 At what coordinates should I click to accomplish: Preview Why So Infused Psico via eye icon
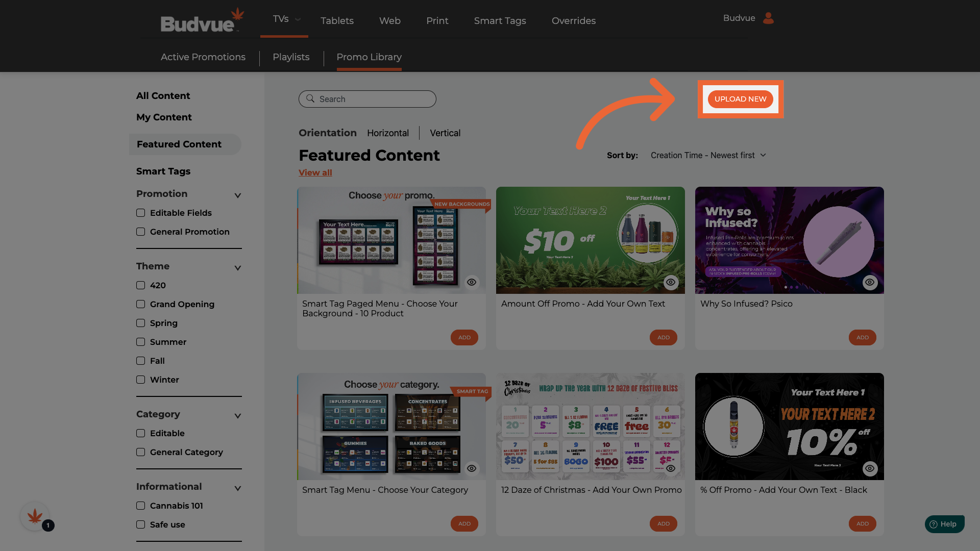point(870,282)
